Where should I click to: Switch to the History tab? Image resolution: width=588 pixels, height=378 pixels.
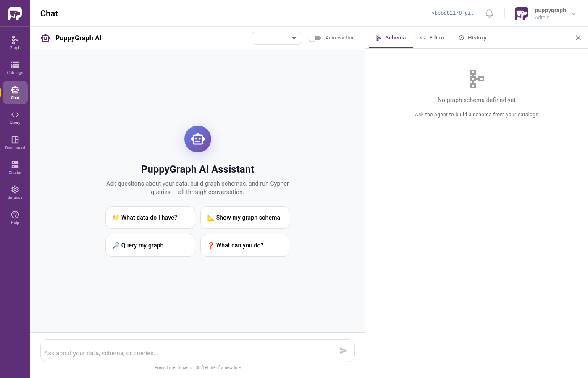coord(472,38)
